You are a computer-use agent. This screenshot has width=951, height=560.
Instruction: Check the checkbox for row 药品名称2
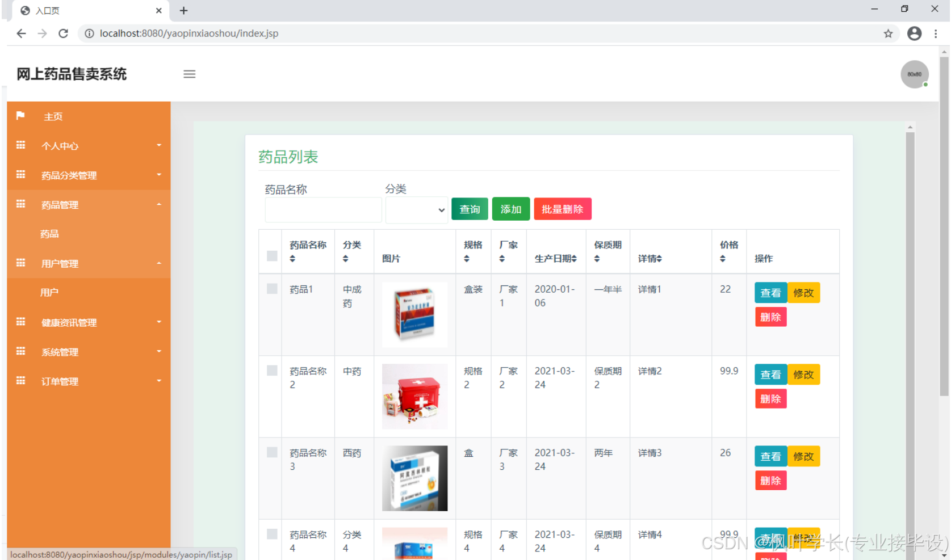[x=272, y=370]
